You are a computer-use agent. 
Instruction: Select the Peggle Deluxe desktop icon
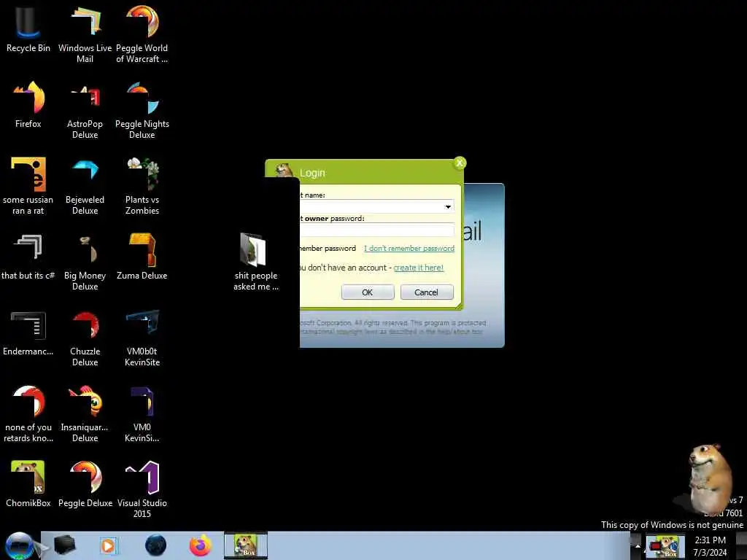pos(85,484)
